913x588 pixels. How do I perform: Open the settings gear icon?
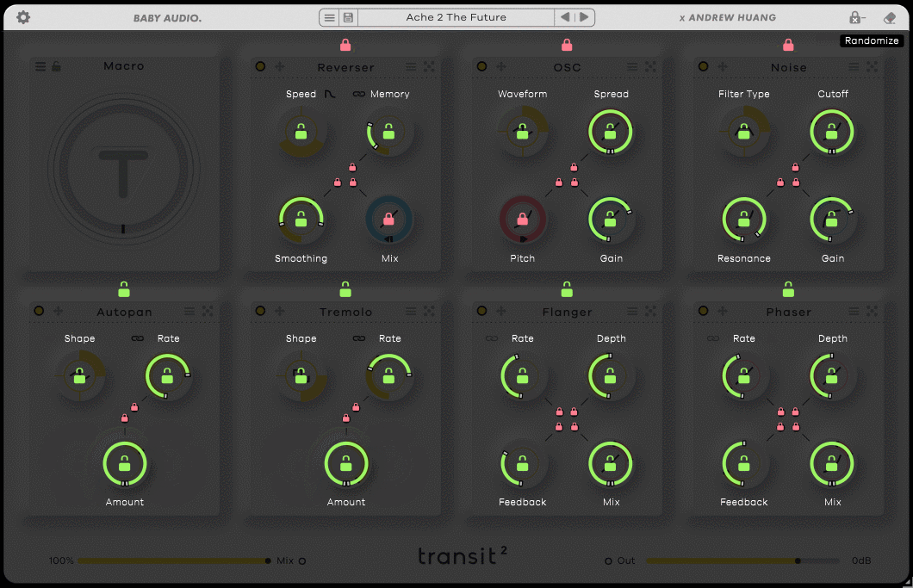tap(23, 17)
